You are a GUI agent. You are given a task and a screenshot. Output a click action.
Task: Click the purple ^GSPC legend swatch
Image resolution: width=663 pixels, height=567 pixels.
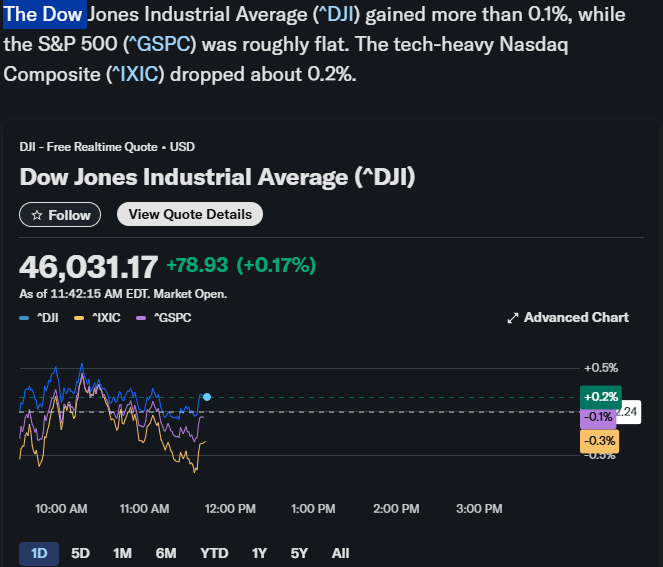tap(141, 318)
